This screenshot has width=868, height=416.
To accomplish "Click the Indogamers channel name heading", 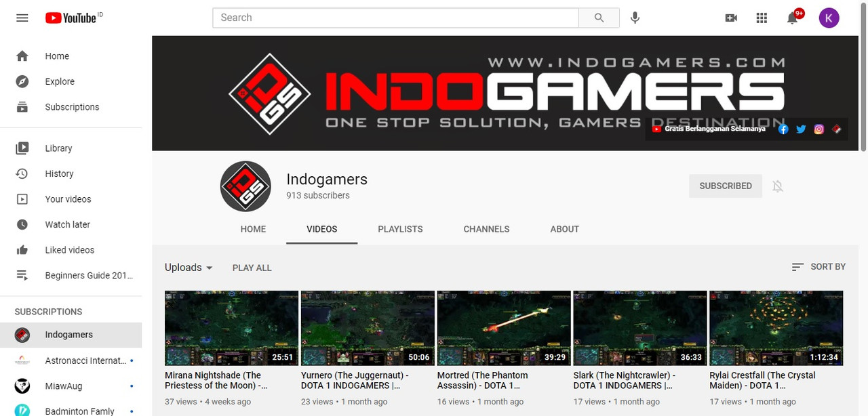I will (327, 180).
